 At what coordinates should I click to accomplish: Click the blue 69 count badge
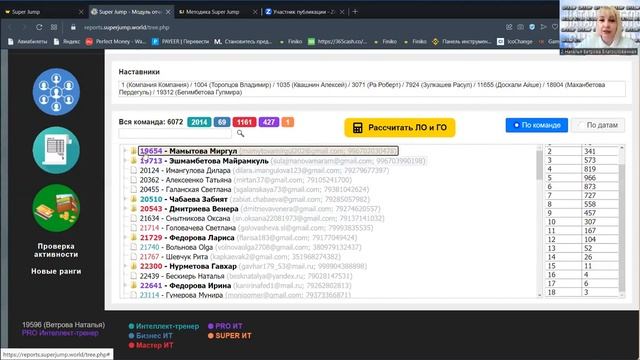[x=222, y=122]
